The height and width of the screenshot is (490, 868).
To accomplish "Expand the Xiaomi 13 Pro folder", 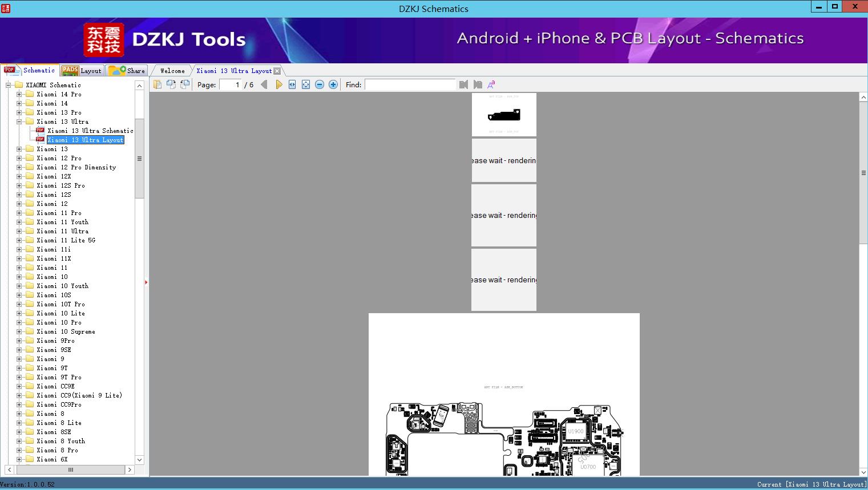I will pos(19,112).
